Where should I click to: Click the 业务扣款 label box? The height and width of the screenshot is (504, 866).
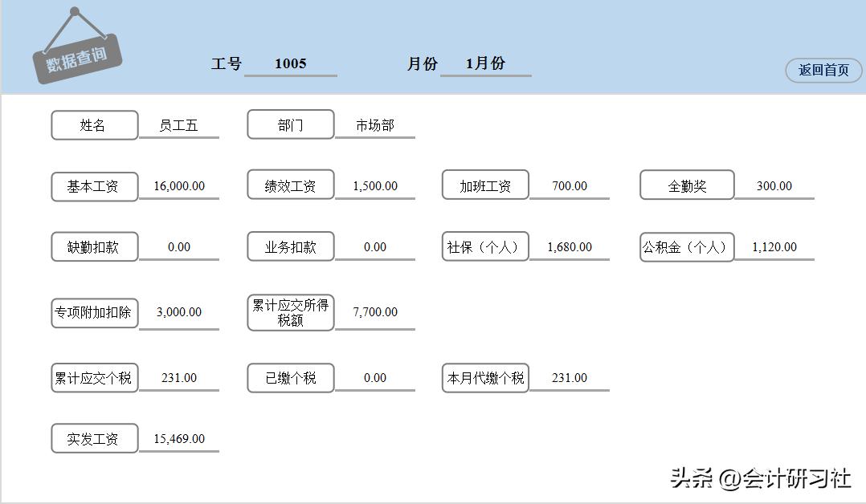click(x=290, y=246)
